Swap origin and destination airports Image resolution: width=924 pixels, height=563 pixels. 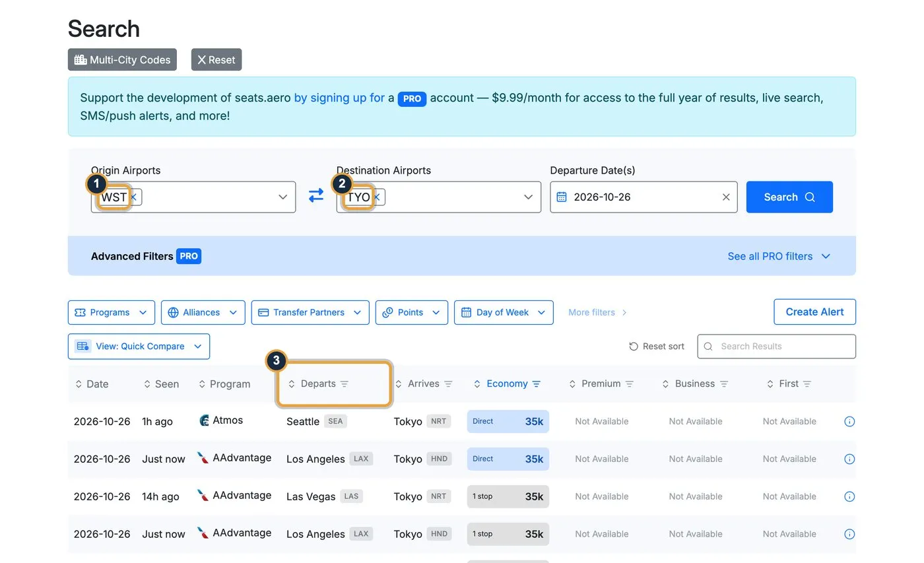tap(316, 196)
